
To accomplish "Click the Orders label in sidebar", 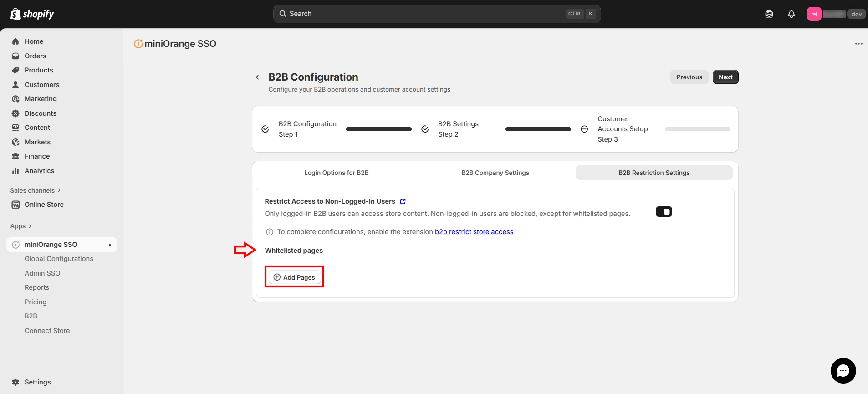I will click(x=36, y=56).
